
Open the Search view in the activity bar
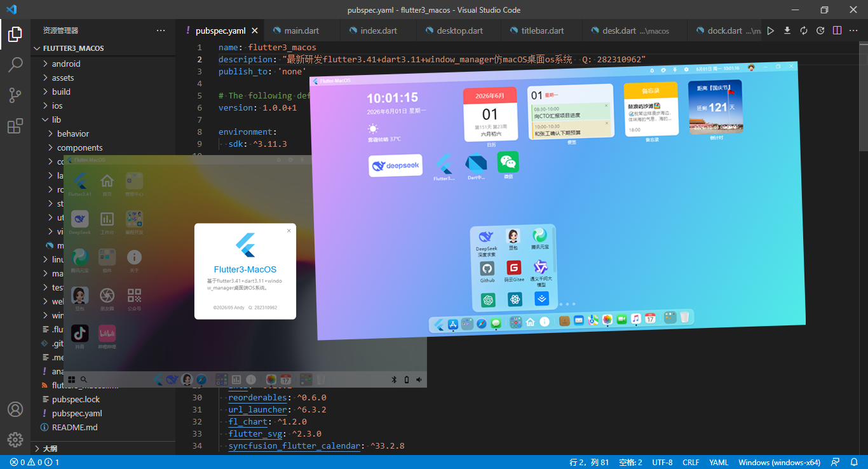[x=15, y=65]
